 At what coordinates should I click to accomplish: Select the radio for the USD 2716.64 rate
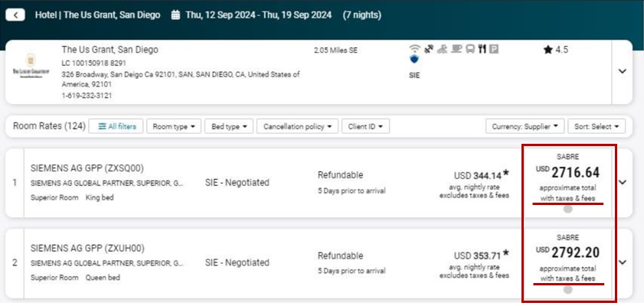coord(567,209)
